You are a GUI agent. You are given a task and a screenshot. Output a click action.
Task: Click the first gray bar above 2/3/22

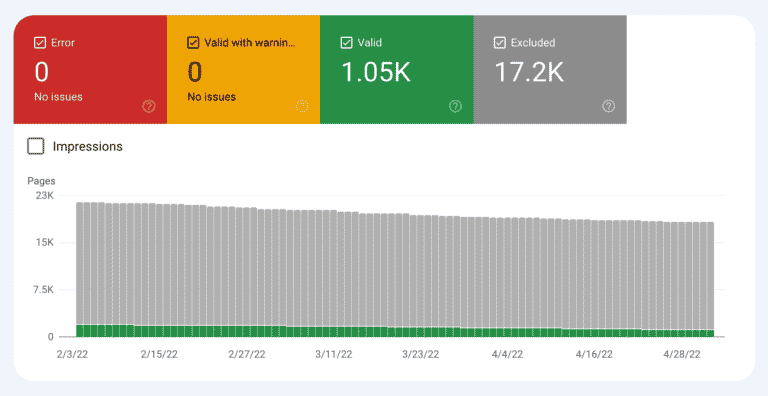coord(79,263)
